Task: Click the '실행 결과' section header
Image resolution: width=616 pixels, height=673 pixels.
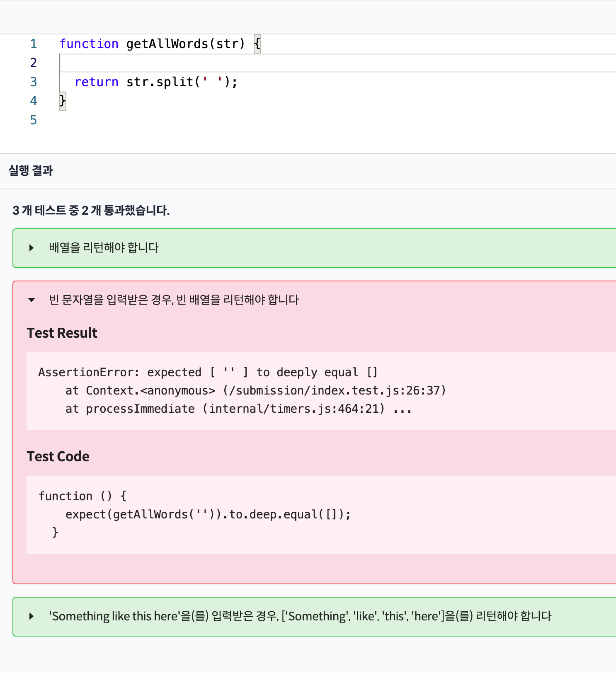Action: tap(31, 171)
